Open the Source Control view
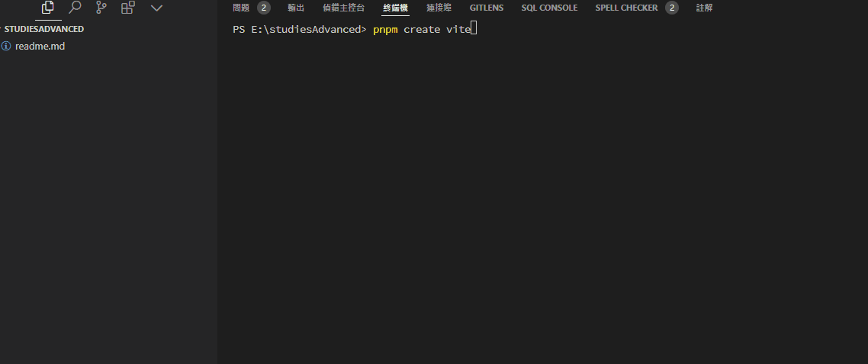868x364 pixels. point(101,8)
